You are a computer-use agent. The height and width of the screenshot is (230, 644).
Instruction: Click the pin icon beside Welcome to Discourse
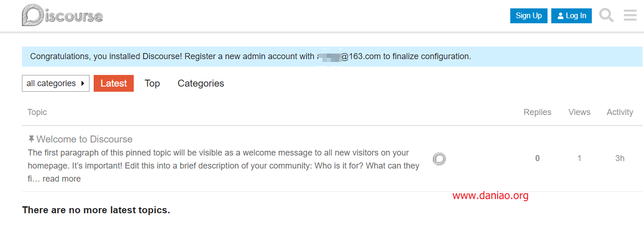pyautogui.click(x=31, y=139)
